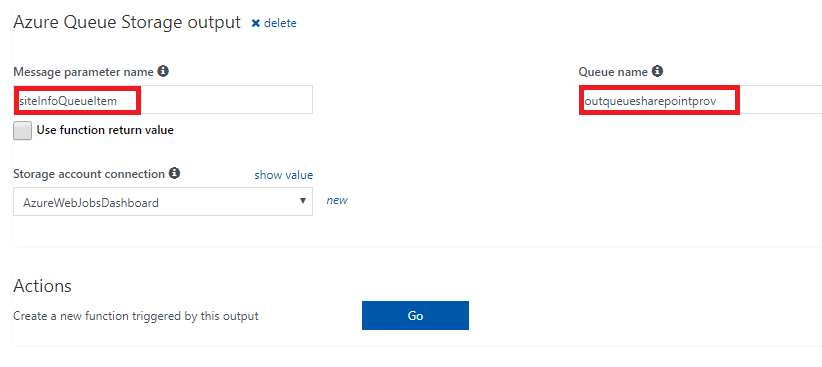This screenshot has width=822, height=367.
Task: Open info icon next to Queue name
Action: tap(657, 71)
